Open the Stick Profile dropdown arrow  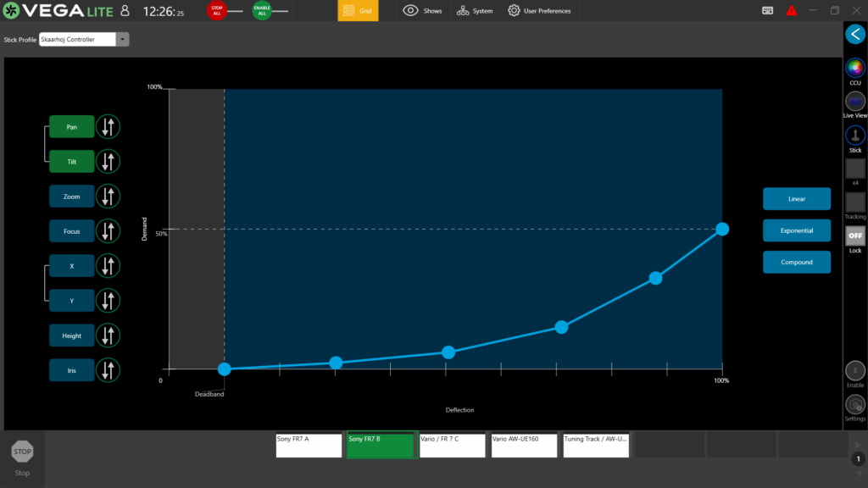(122, 39)
